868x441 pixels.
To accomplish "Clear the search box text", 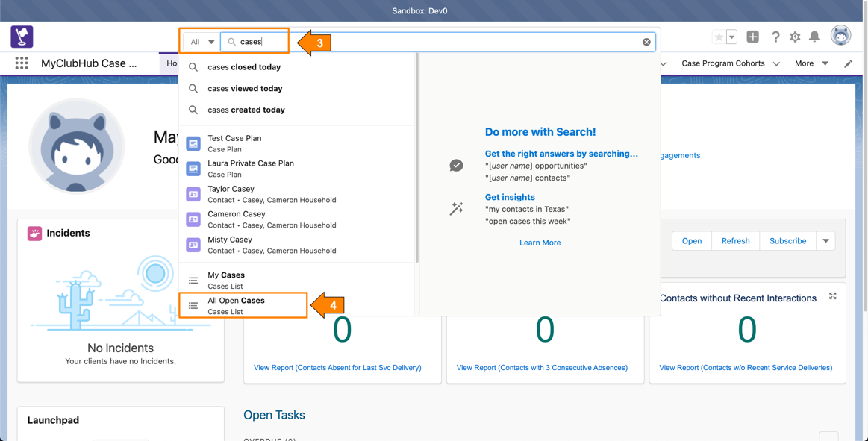I will [x=646, y=42].
